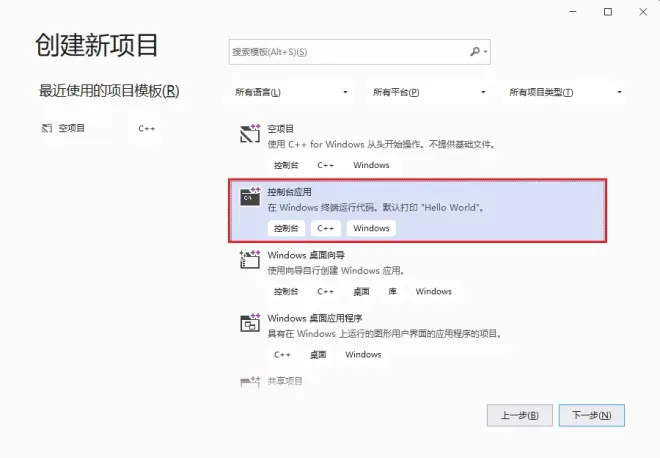The width and height of the screenshot is (660, 458).
Task: Click the 控制台 tag under 空项目
Action: tap(286, 165)
